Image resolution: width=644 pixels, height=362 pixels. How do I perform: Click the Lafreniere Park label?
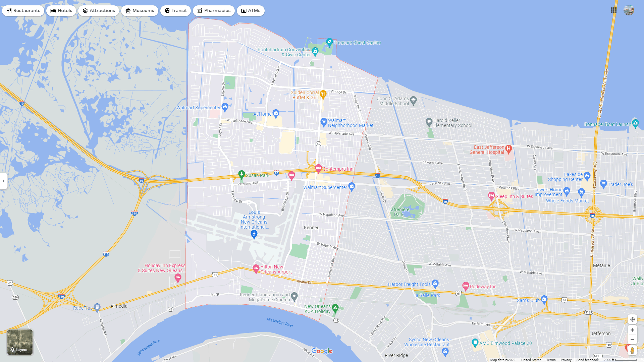399,212
